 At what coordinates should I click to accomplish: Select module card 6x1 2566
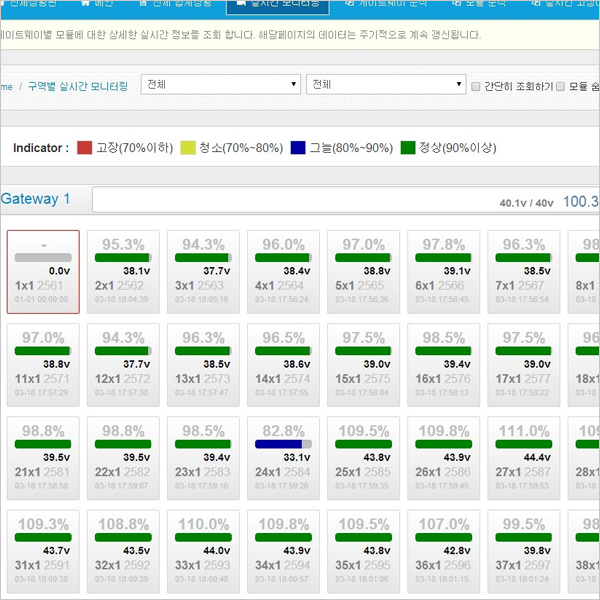pyautogui.click(x=443, y=272)
